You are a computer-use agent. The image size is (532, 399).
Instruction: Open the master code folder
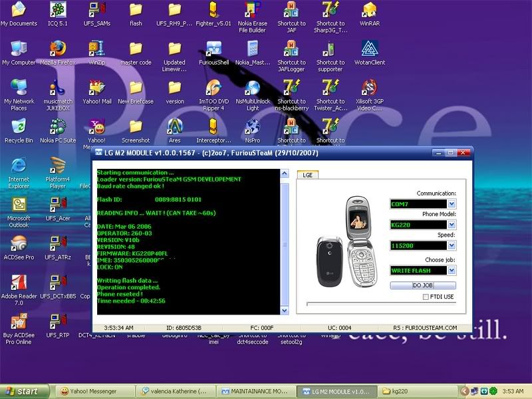(136, 53)
